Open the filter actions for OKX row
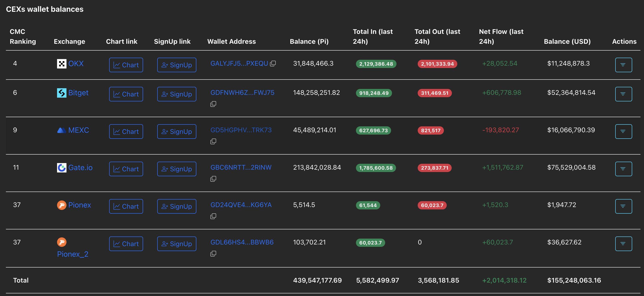 (623, 65)
